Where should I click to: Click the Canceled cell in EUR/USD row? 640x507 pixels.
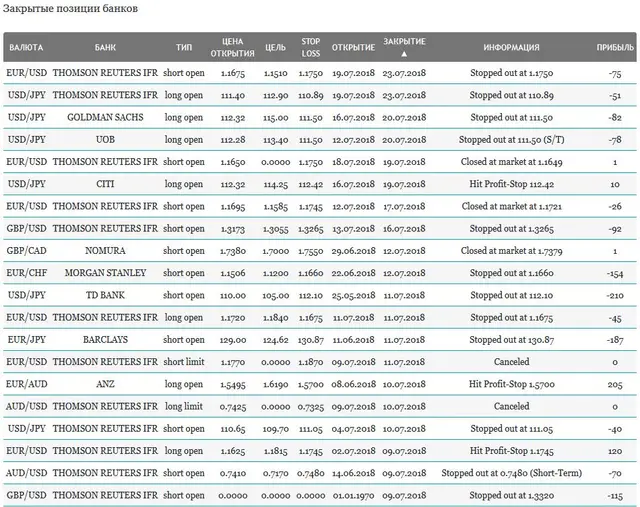point(511,362)
